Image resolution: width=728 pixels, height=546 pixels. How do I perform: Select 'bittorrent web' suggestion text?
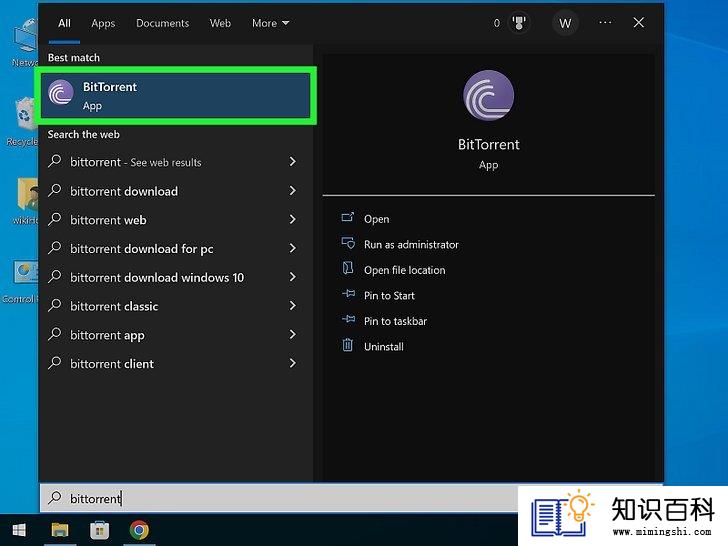click(108, 220)
